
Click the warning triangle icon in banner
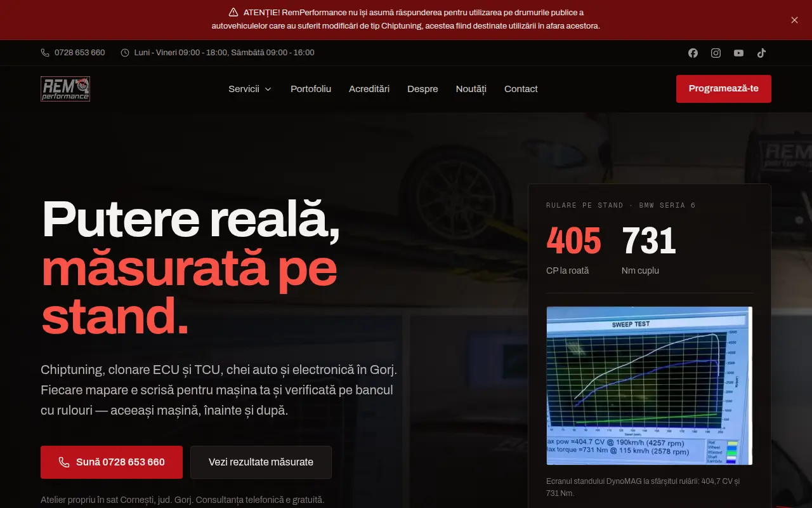click(233, 12)
